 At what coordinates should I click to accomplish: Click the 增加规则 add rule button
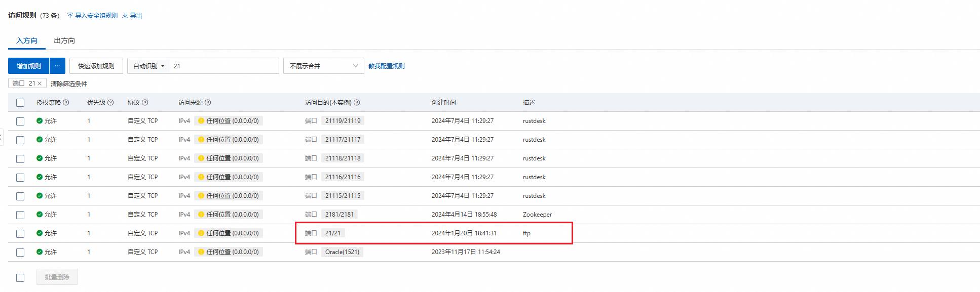pos(29,66)
